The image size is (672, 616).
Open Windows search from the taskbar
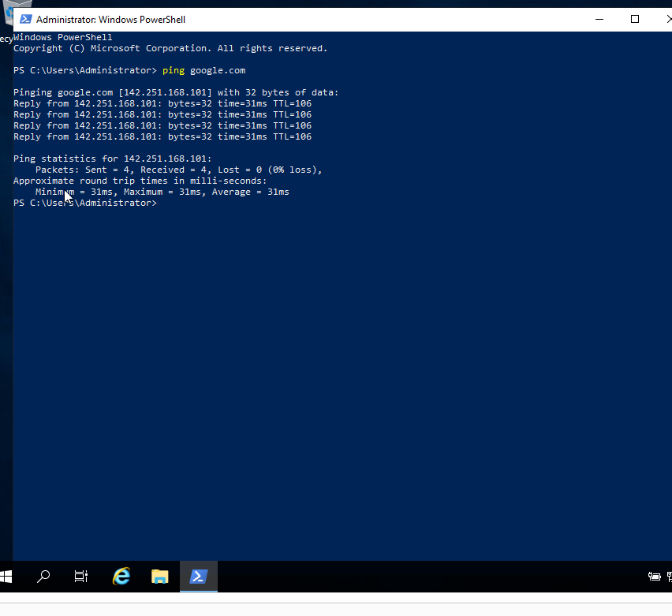coord(43,577)
